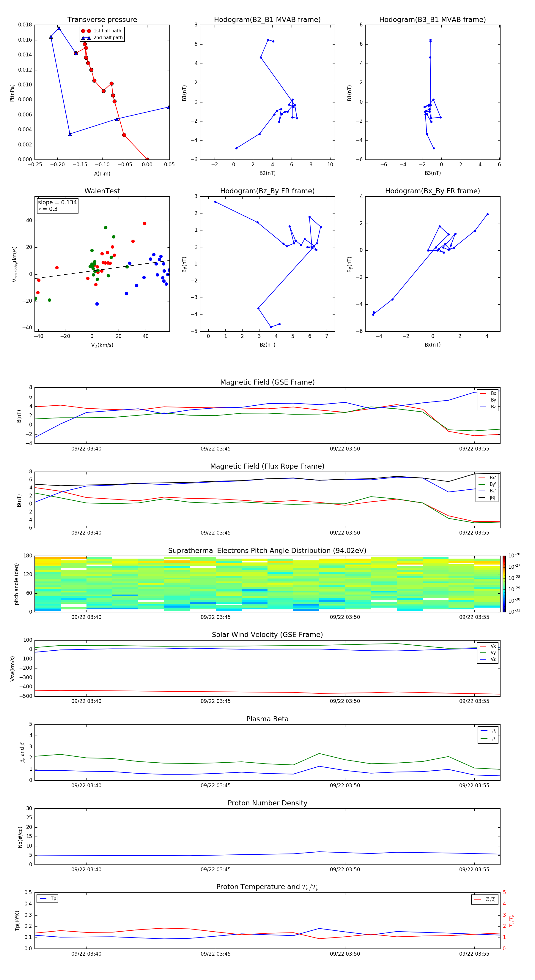Click the 'slope = 0.134' annotation
This screenshot has height=980, width=535.
[x=57, y=203]
